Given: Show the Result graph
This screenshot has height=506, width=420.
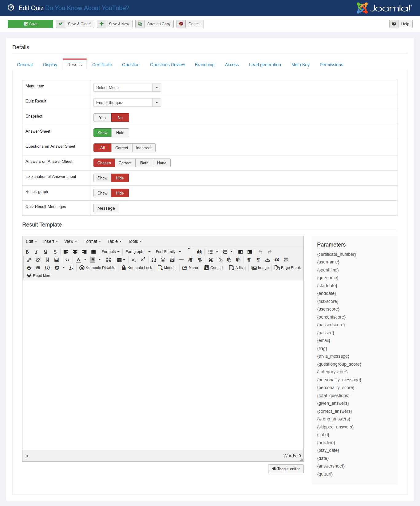Looking at the screenshot, I should pyautogui.click(x=102, y=193).
